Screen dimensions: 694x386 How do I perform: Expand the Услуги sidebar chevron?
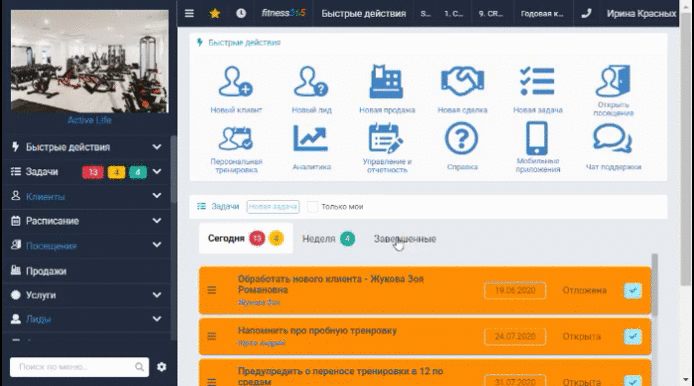[x=157, y=295]
